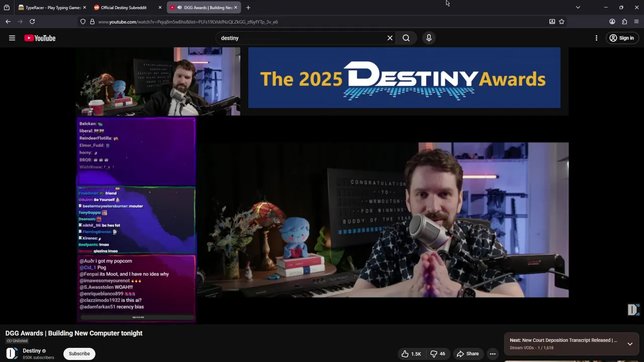The width and height of the screenshot is (644, 362).
Task: Go to the YouTube home logo
Action: pyautogui.click(x=40, y=38)
